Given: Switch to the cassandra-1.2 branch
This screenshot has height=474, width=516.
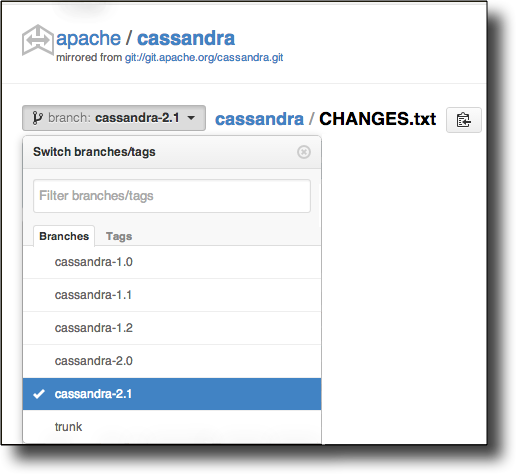Looking at the screenshot, I should coord(172,328).
